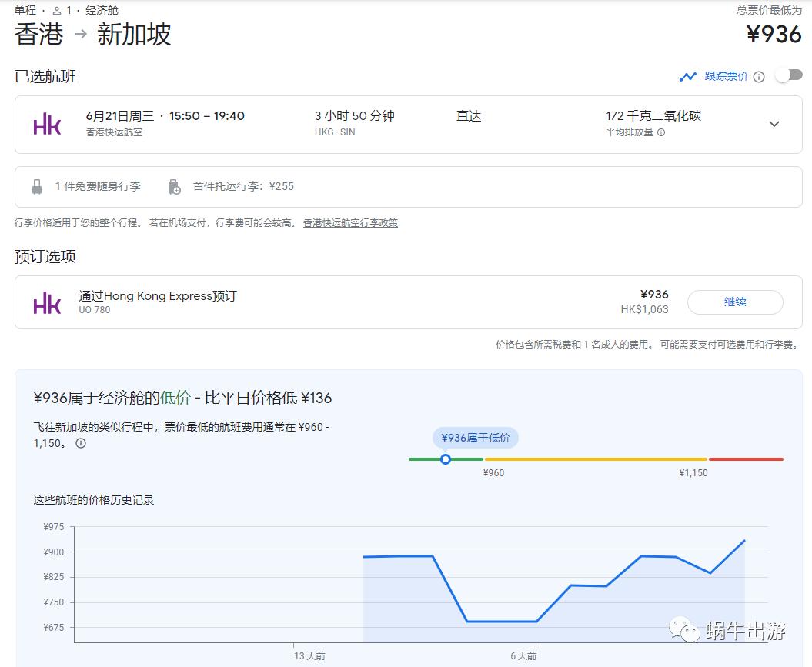This screenshot has width=812, height=667.
Task: Expand the flight details chevron
Action: (774, 124)
